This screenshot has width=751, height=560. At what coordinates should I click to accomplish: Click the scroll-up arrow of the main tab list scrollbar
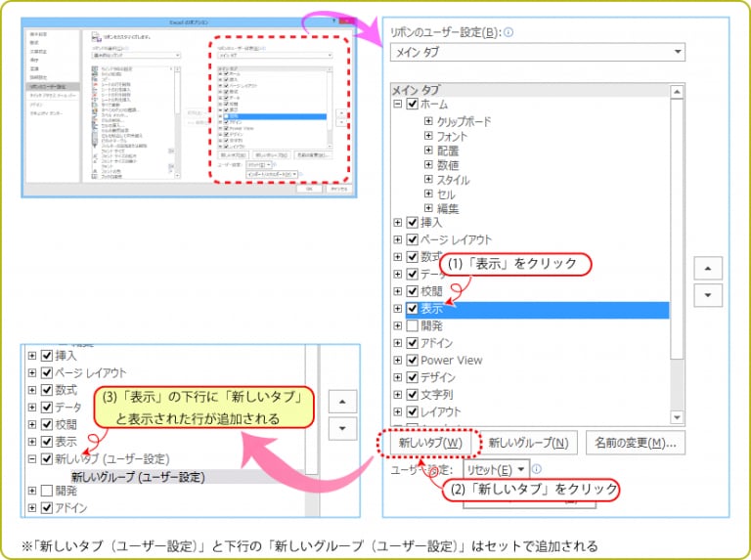tap(677, 91)
